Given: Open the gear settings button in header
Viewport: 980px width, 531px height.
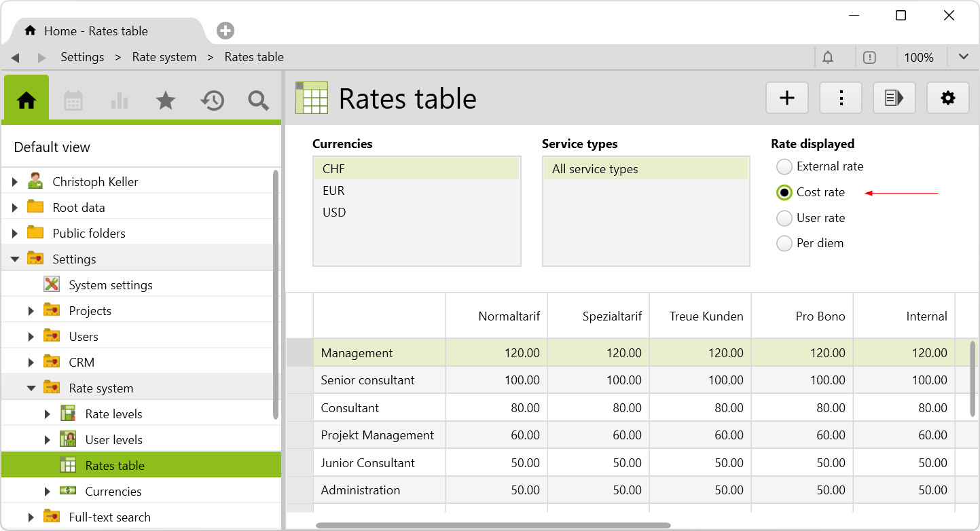Looking at the screenshot, I should (947, 98).
